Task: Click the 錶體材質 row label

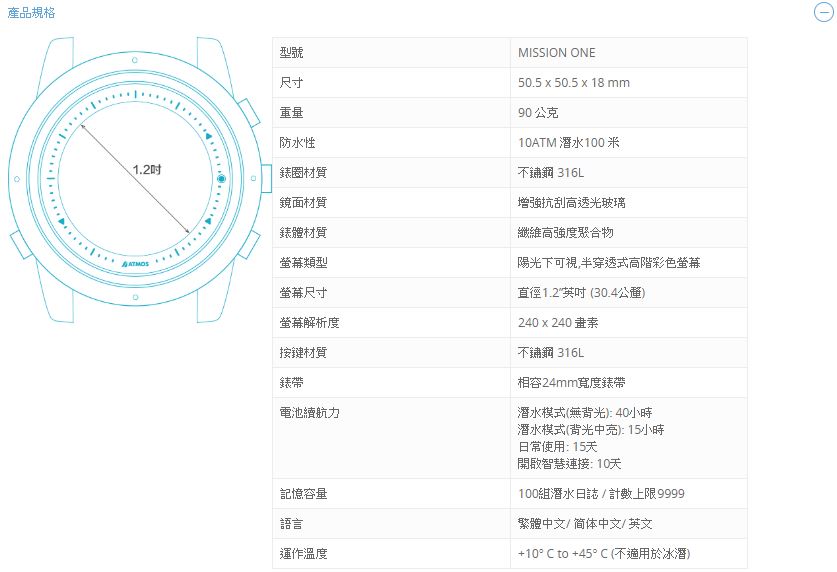Action: 303,232
